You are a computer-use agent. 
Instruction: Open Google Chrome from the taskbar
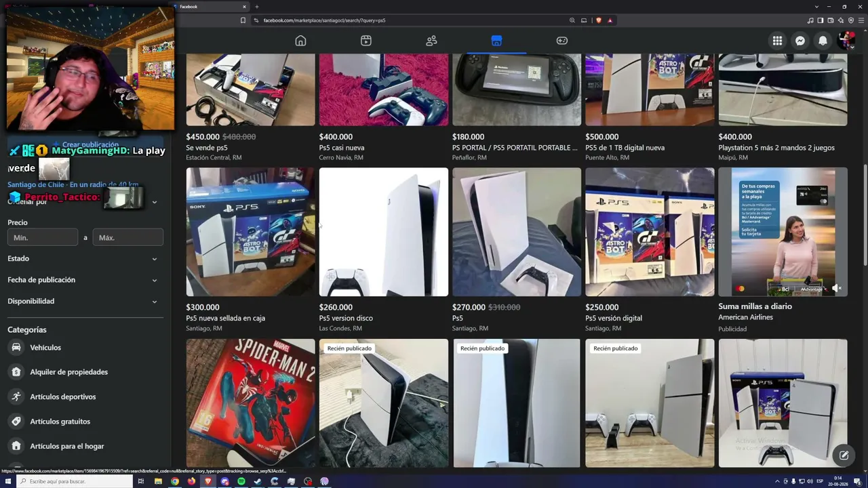[x=175, y=481]
